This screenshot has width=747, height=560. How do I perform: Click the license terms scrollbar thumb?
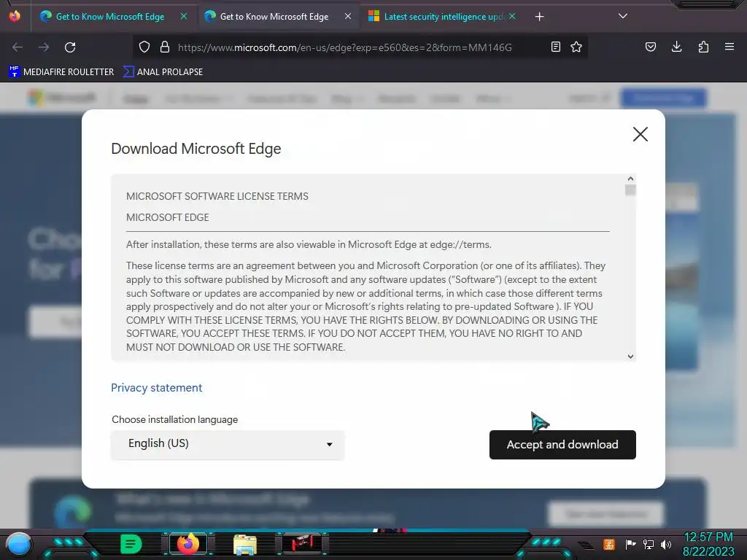[630, 190]
